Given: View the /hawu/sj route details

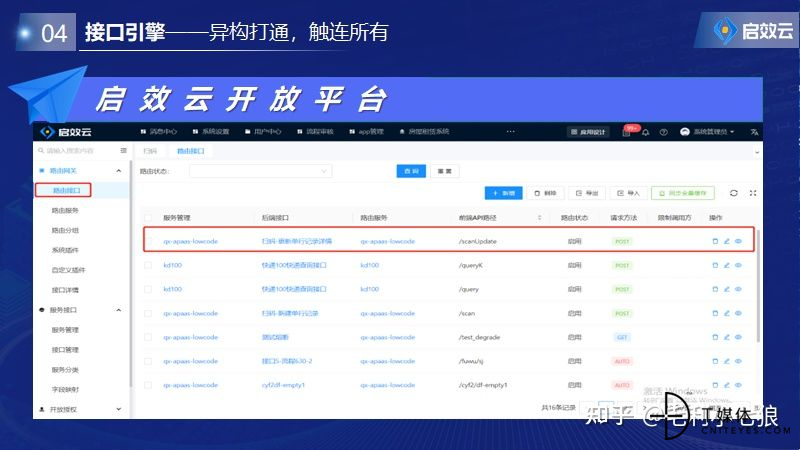Looking at the screenshot, I should click(x=738, y=361).
